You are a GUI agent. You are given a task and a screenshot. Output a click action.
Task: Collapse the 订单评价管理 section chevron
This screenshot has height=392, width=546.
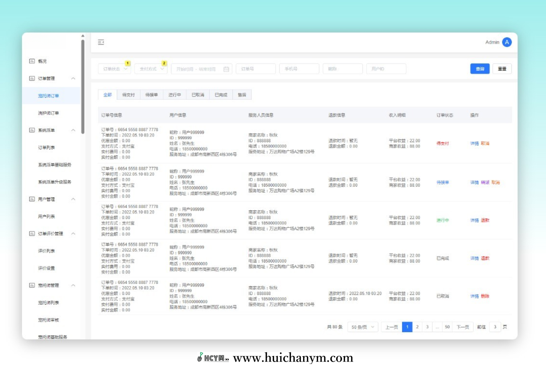click(x=73, y=234)
